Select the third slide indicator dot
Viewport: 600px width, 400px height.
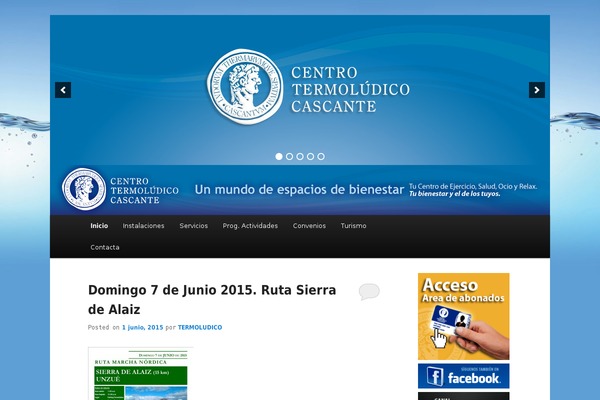point(300,157)
